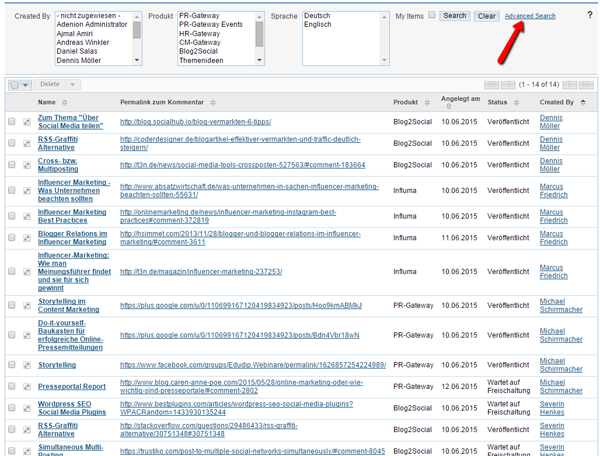Open the select-all checkbox dropdown arrow
This screenshot has width=600, height=456.
point(25,86)
